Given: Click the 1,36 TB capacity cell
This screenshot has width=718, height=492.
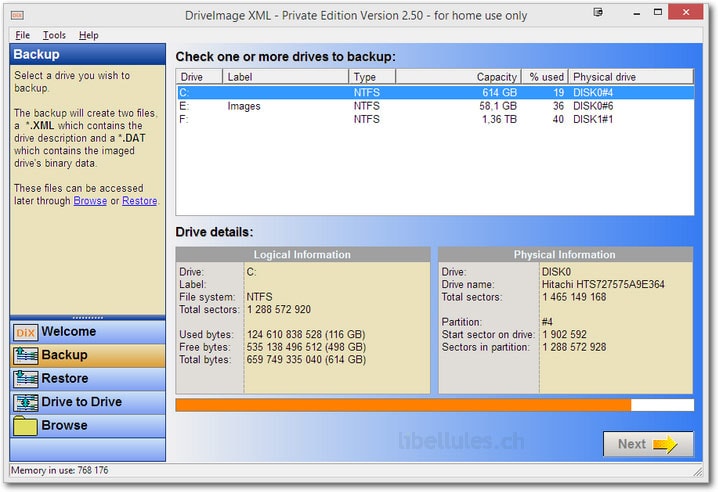Looking at the screenshot, I should [x=500, y=119].
